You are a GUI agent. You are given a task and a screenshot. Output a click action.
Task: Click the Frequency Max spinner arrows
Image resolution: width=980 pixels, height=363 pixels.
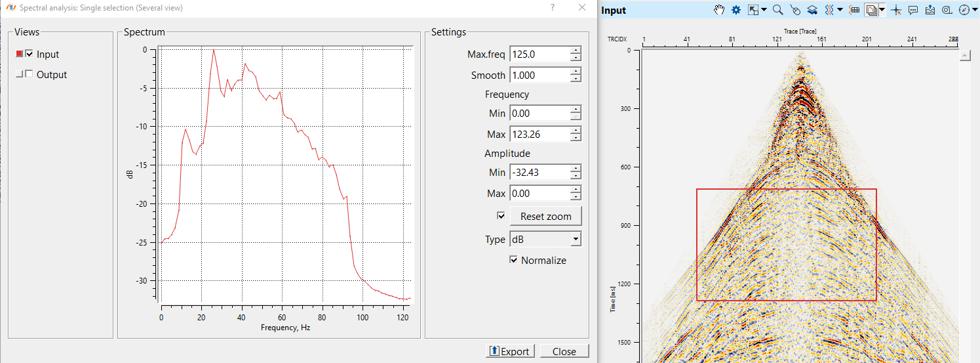pyautogui.click(x=576, y=134)
